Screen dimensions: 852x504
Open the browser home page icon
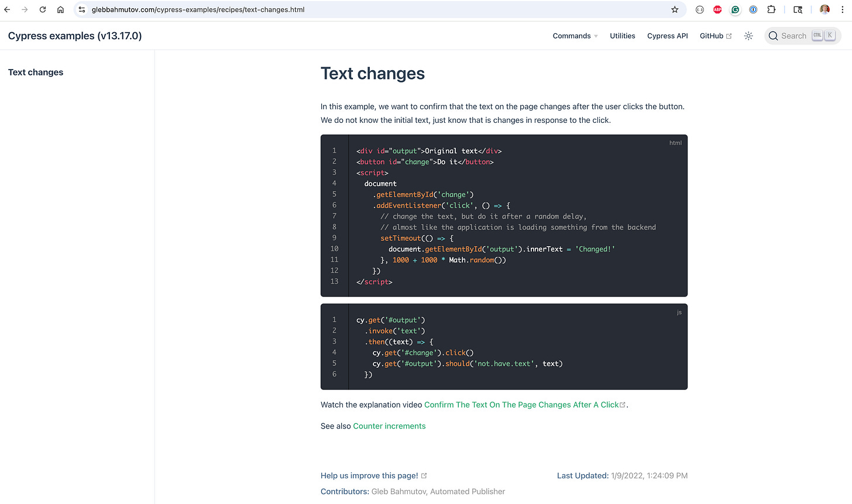tap(60, 9)
